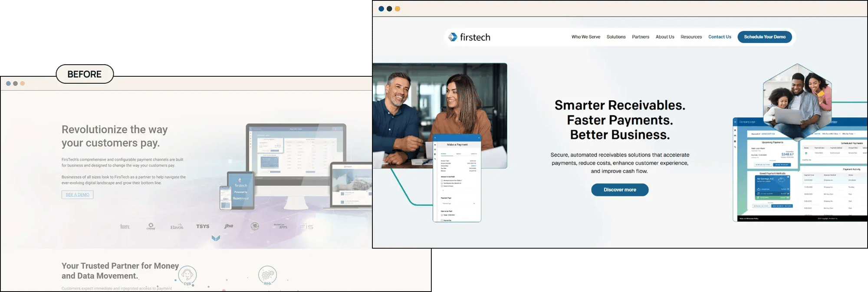
Task: Click the tablet mockup showing the firstech logo
Action: click(x=241, y=190)
